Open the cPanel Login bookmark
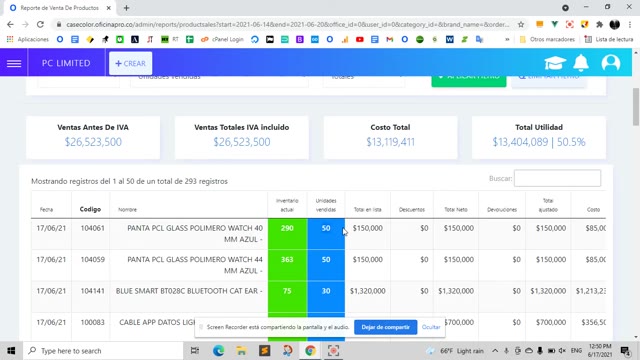The image size is (640, 360). (x=222, y=40)
